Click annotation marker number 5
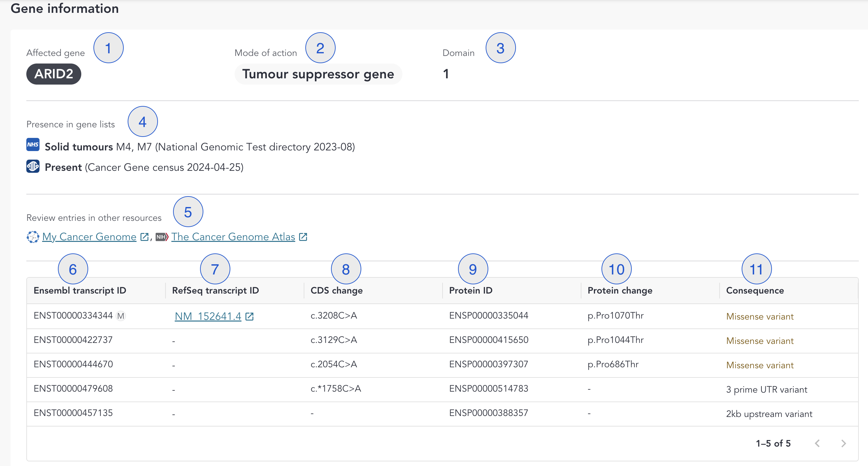The image size is (868, 466). [188, 212]
